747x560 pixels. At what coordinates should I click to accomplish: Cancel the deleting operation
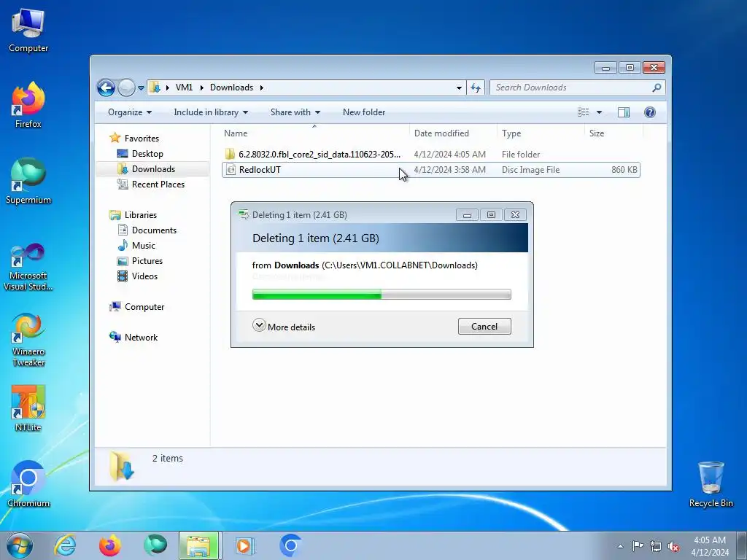coord(484,327)
